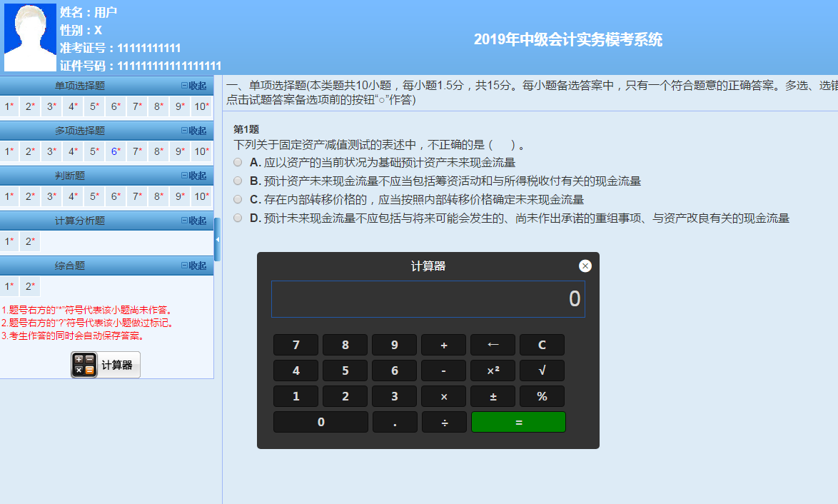Collapse the 计算分析题 section via 收起
Viewport: 838px width, 504px height.
[x=193, y=221]
